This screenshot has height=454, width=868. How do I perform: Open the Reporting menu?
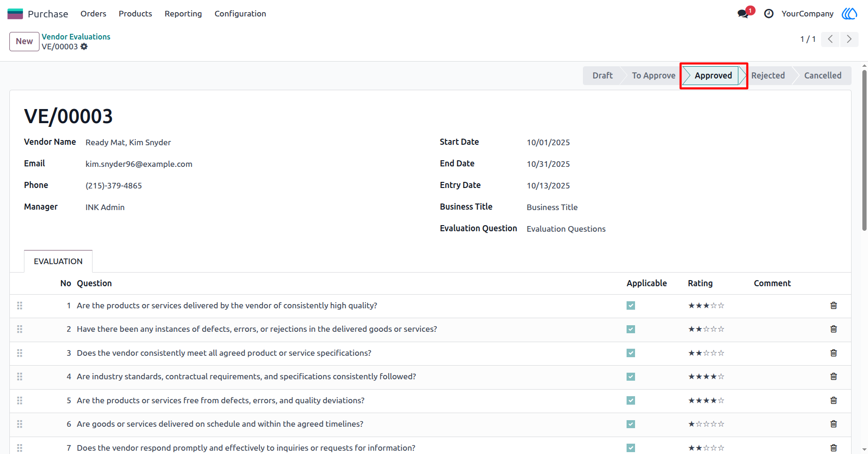pyautogui.click(x=183, y=14)
